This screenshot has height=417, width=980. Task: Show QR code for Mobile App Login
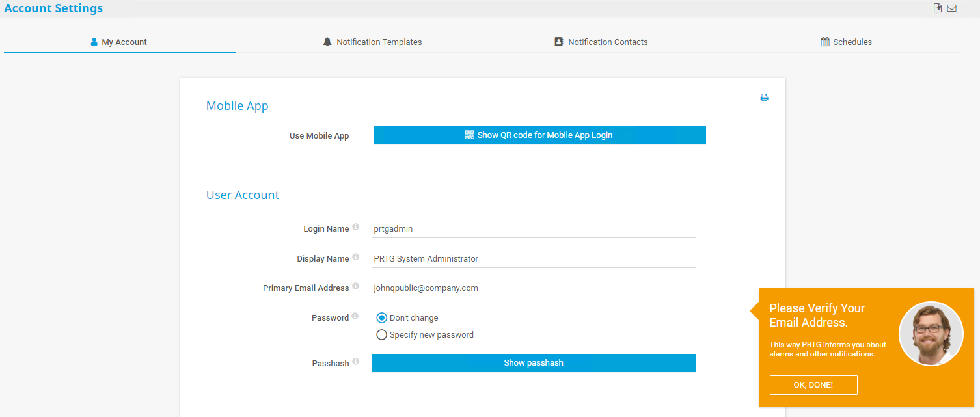coord(539,135)
